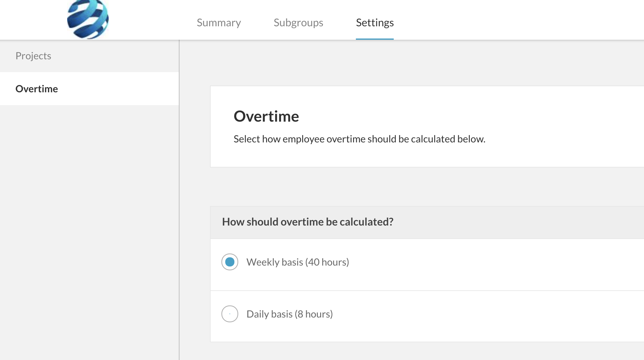
Task: Select the Settings tab
Action: (x=375, y=23)
